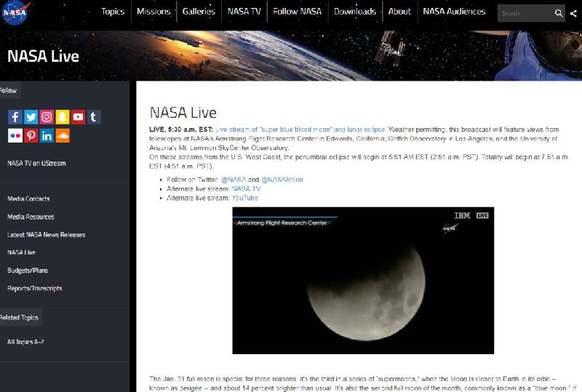
Task: Click the LIVE badge on video
Action: tap(482, 215)
